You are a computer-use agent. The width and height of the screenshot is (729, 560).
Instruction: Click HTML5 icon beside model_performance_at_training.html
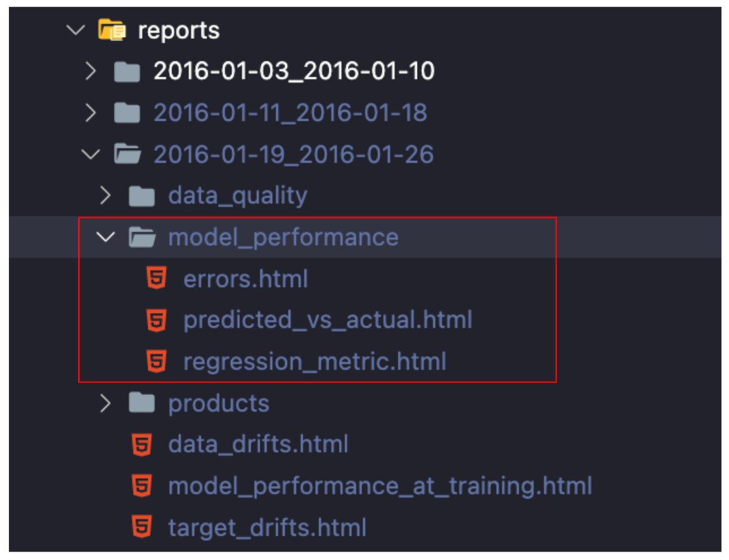click(142, 486)
